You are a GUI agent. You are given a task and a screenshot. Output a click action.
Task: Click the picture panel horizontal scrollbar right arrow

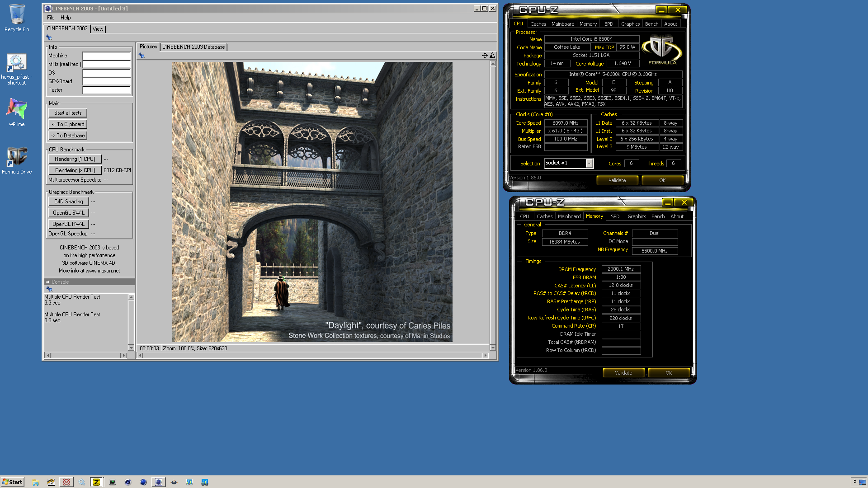[x=486, y=356]
